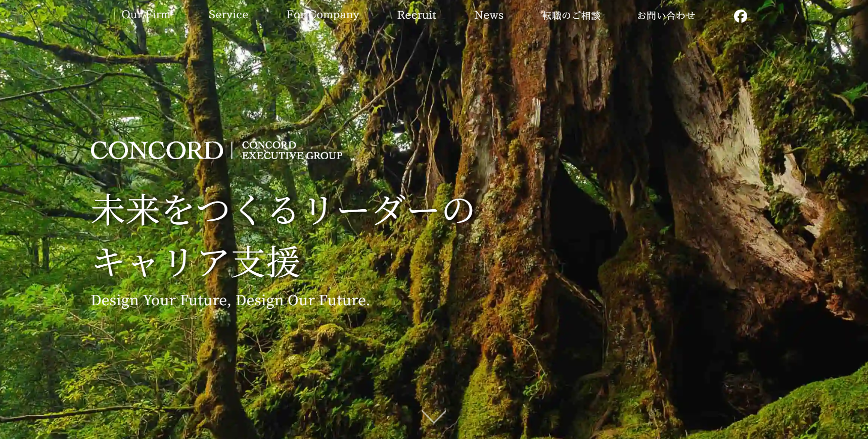Click the vertical divider beside the CONCORD logo
Image resolution: width=868 pixels, height=439 pixels.
[232, 151]
